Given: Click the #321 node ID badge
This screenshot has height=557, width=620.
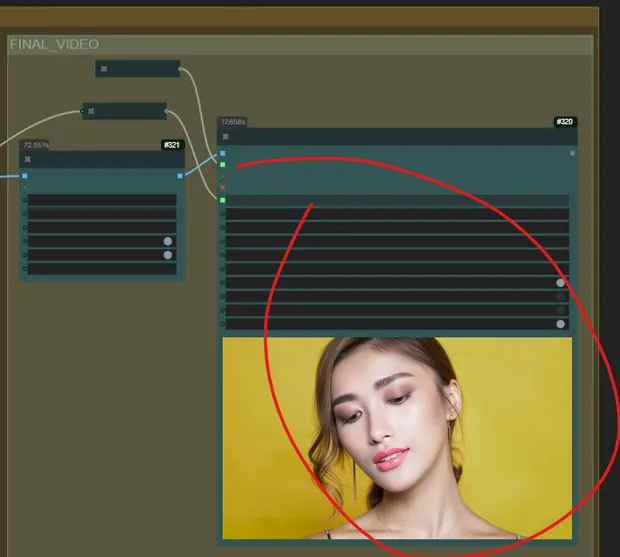Looking at the screenshot, I should point(172,145).
